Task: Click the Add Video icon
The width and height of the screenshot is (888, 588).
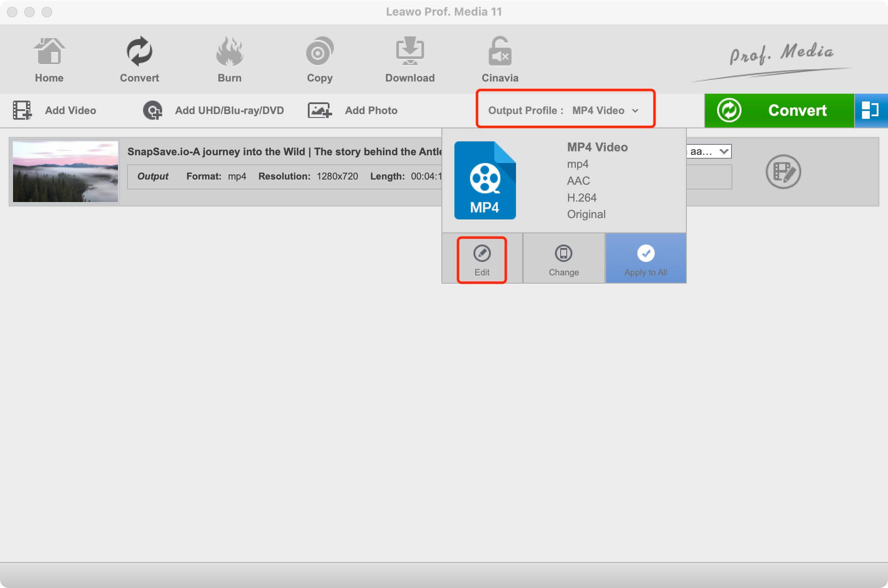Action: 22,110
